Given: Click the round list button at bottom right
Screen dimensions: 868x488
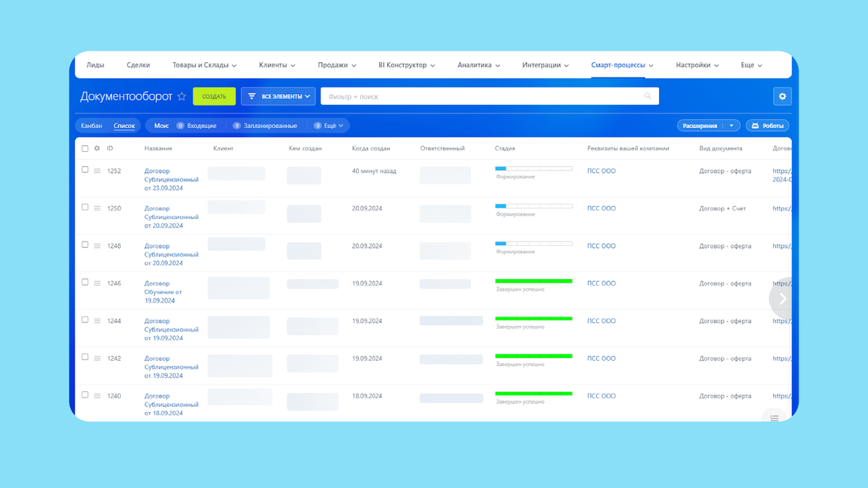Looking at the screenshot, I should coord(774,417).
